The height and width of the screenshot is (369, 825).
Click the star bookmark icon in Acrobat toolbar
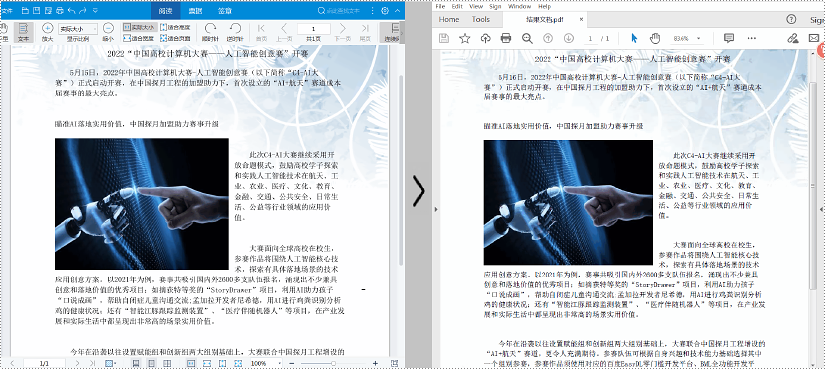coord(465,38)
